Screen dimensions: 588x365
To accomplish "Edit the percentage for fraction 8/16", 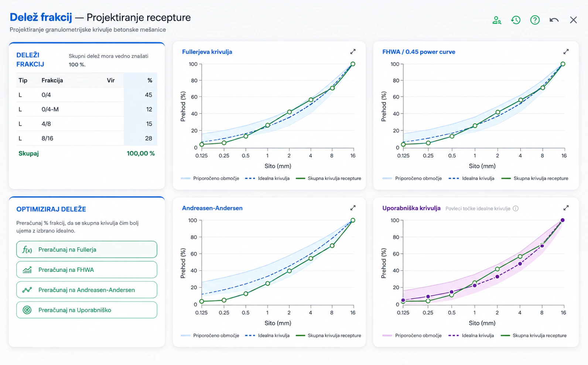I will pyautogui.click(x=140, y=138).
